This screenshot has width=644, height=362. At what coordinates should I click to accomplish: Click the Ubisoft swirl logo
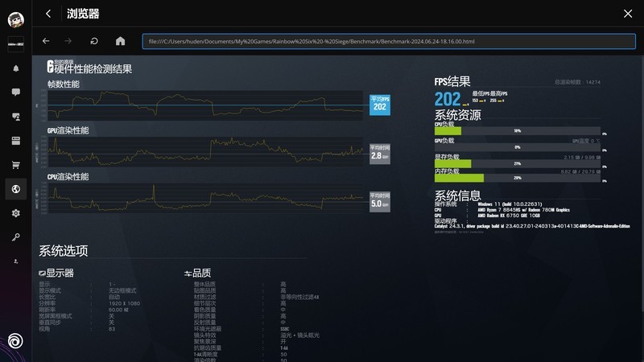click(15, 341)
